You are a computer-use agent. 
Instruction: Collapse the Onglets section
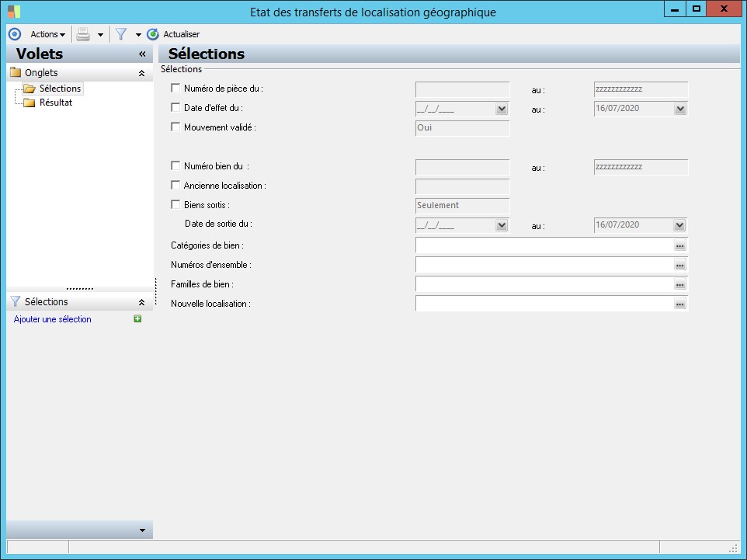[141, 73]
